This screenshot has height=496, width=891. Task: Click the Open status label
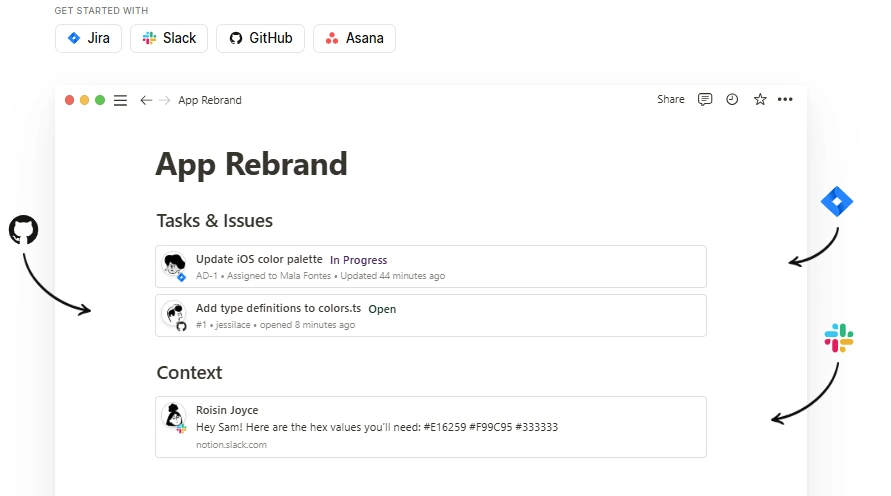[382, 309]
